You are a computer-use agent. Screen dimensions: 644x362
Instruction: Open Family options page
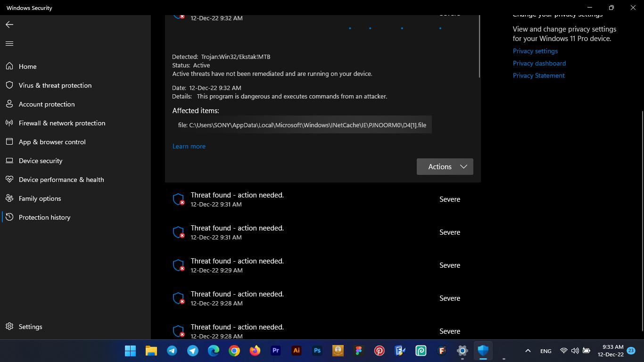tap(40, 198)
